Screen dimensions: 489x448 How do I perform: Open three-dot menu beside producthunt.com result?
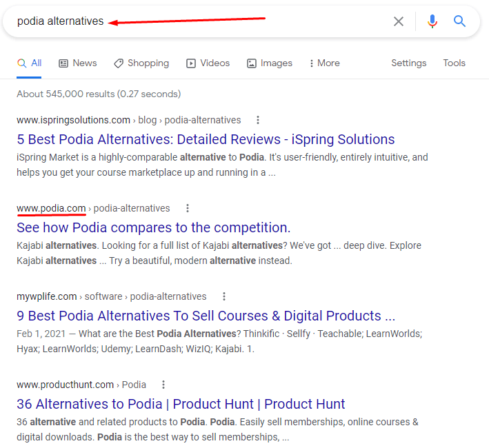pyautogui.click(x=163, y=385)
